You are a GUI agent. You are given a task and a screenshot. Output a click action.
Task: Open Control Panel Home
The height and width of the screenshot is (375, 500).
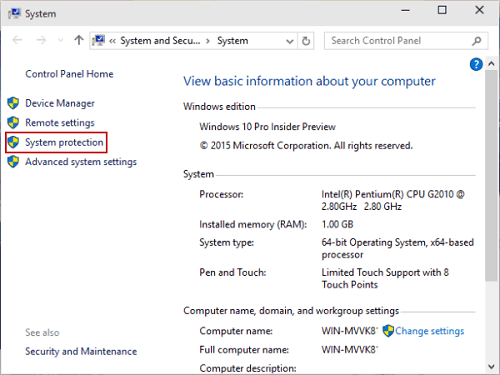tap(69, 74)
